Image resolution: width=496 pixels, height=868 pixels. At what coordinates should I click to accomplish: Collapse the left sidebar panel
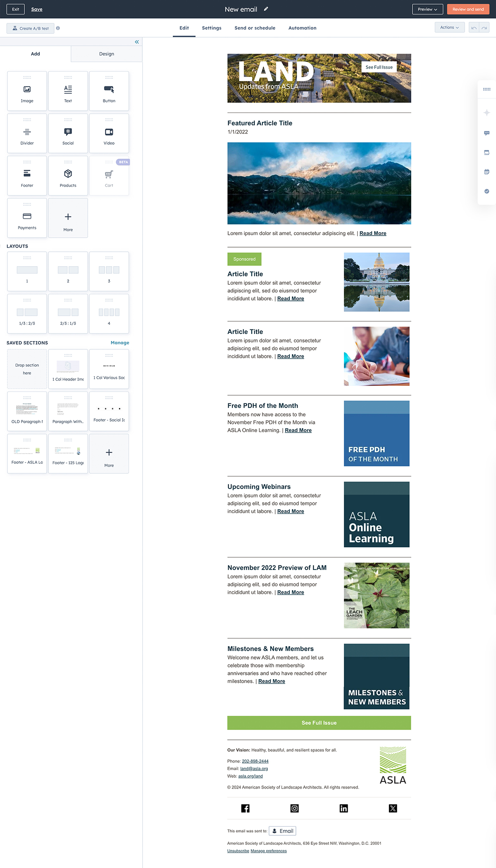(x=137, y=42)
